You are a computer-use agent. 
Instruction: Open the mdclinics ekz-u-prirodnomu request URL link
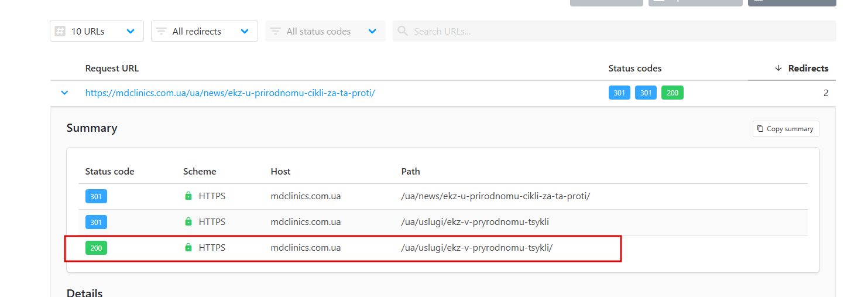pos(230,93)
